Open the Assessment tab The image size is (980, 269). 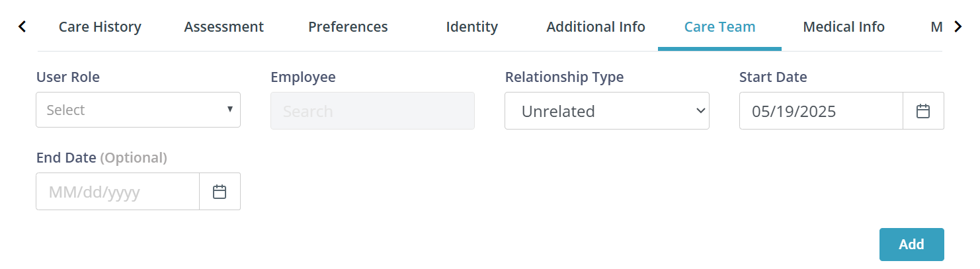click(224, 27)
